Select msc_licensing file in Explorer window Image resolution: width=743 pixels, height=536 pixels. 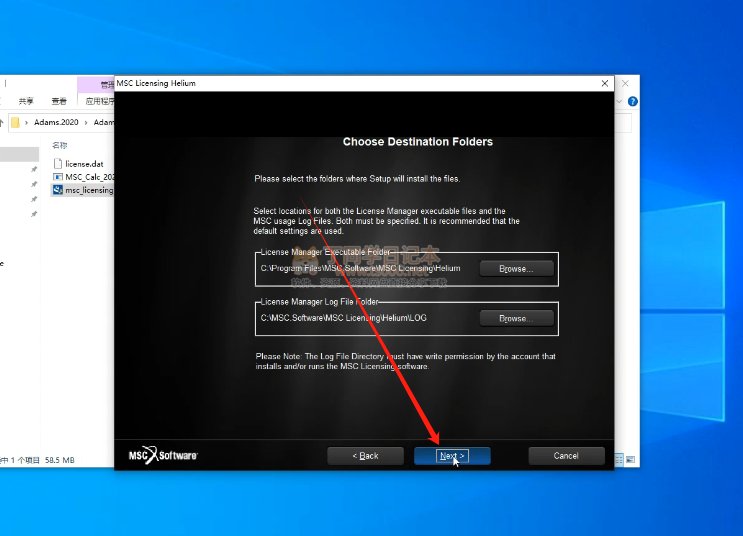pyautogui.click(x=83, y=190)
